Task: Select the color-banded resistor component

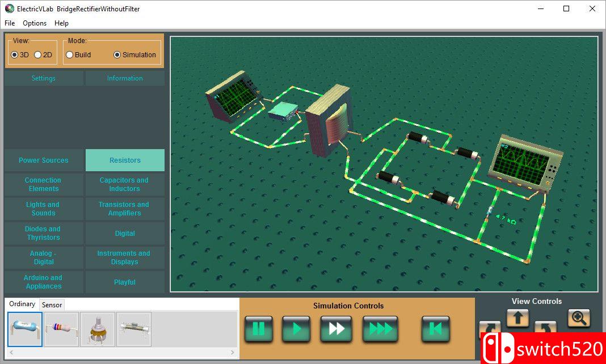Action: tap(61, 329)
